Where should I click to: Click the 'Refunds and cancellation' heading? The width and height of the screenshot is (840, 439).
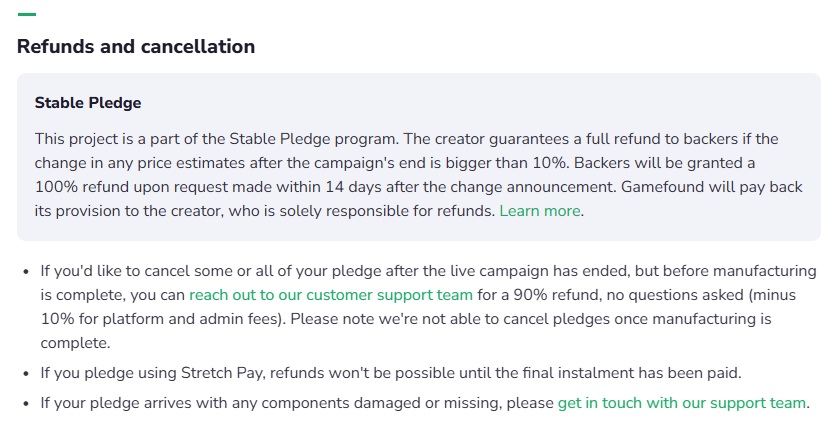136,47
